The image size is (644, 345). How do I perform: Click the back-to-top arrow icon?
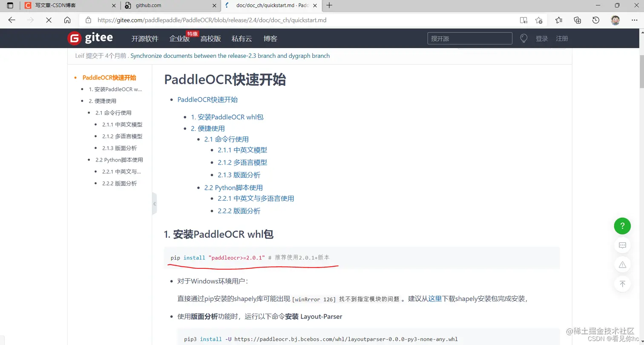point(622,284)
